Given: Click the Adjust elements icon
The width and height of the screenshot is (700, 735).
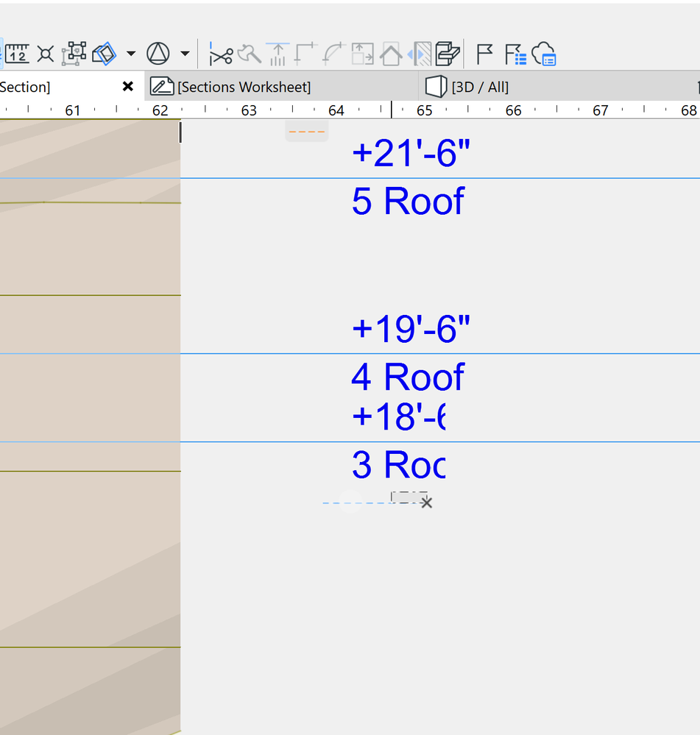Looking at the screenshot, I should [277, 54].
